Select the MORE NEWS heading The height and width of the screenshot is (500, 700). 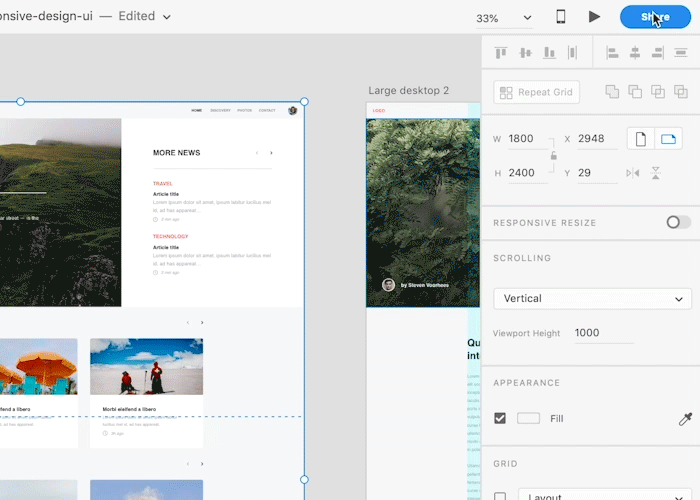click(176, 153)
